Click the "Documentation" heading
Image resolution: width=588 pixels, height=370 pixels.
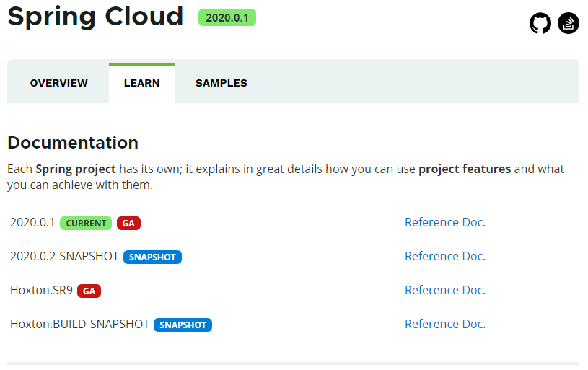[73, 143]
